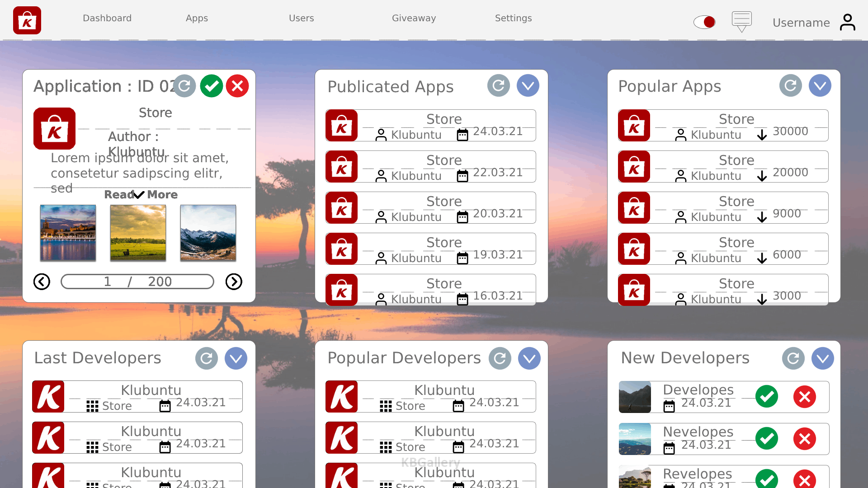The width and height of the screenshot is (868, 488).
Task: Open the messages speech bubble icon
Action: click(741, 22)
